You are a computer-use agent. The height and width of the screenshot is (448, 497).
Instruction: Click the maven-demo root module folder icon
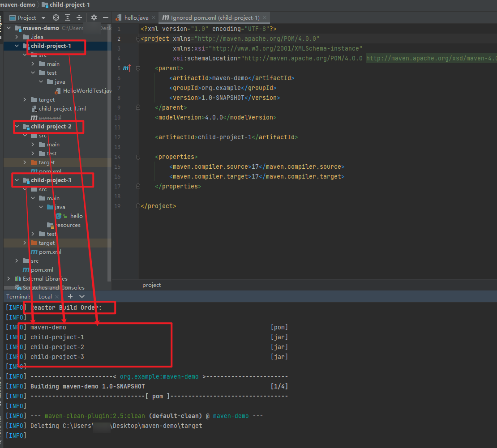(x=18, y=28)
